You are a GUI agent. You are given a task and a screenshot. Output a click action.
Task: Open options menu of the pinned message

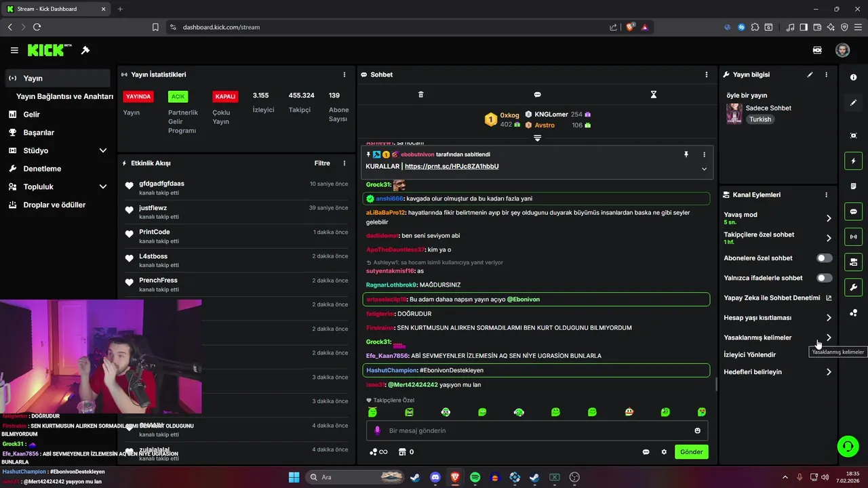click(704, 155)
